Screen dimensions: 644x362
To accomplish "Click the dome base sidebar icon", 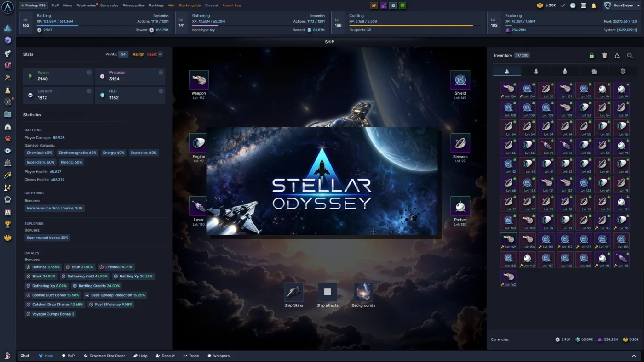I will (x=7, y=127).
